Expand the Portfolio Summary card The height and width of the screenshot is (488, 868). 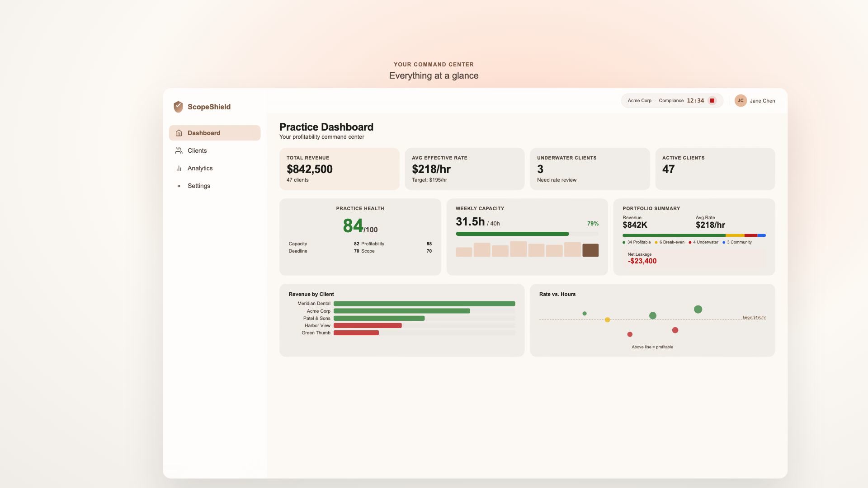(651, 208)
